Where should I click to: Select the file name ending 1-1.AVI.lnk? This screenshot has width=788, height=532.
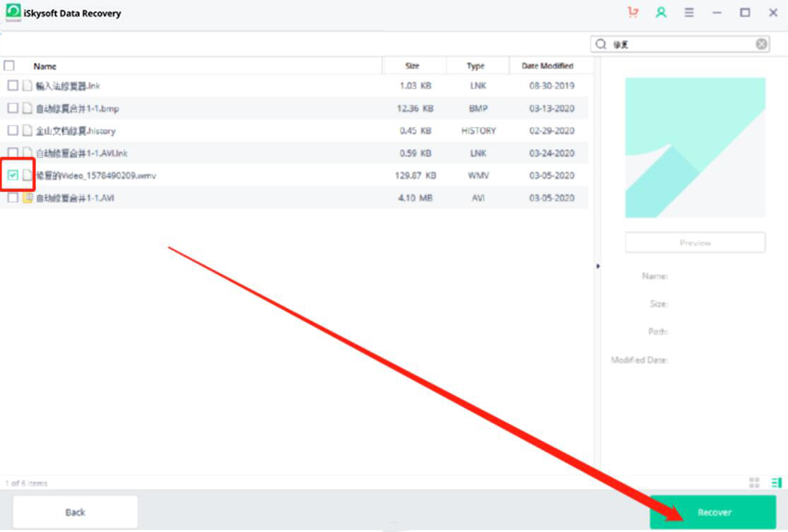pos(81,153)
